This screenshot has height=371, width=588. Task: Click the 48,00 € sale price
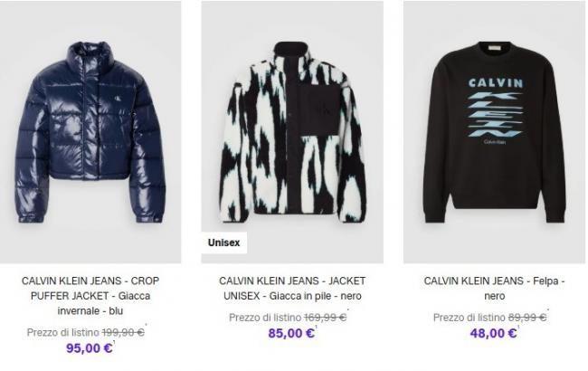[x=494, y=333]
